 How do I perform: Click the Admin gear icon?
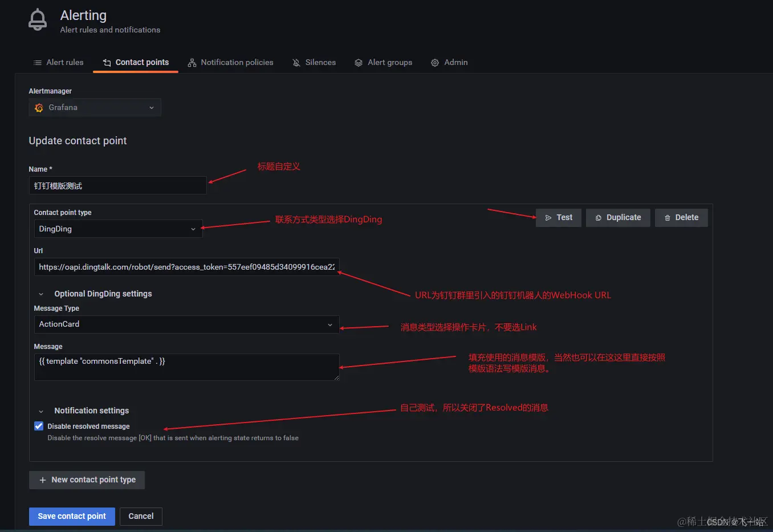pyautogui.click(x=435, y=63)
